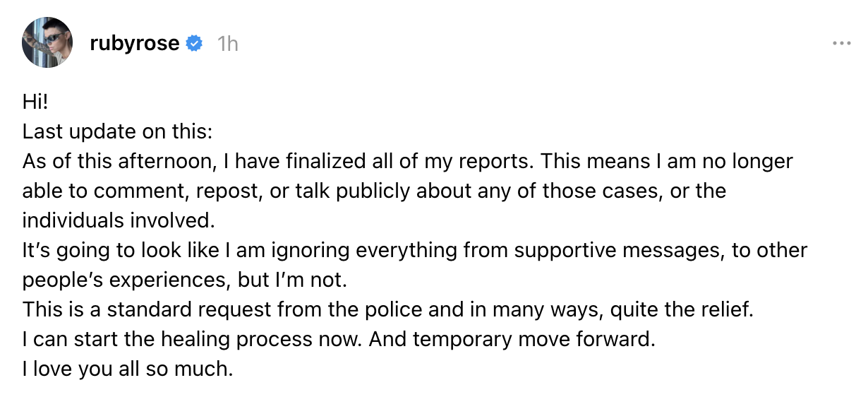The height and width of the screenshot is (397, 868).
Task: Click the "individuals involved." line
Action: [x=117, y=220]
